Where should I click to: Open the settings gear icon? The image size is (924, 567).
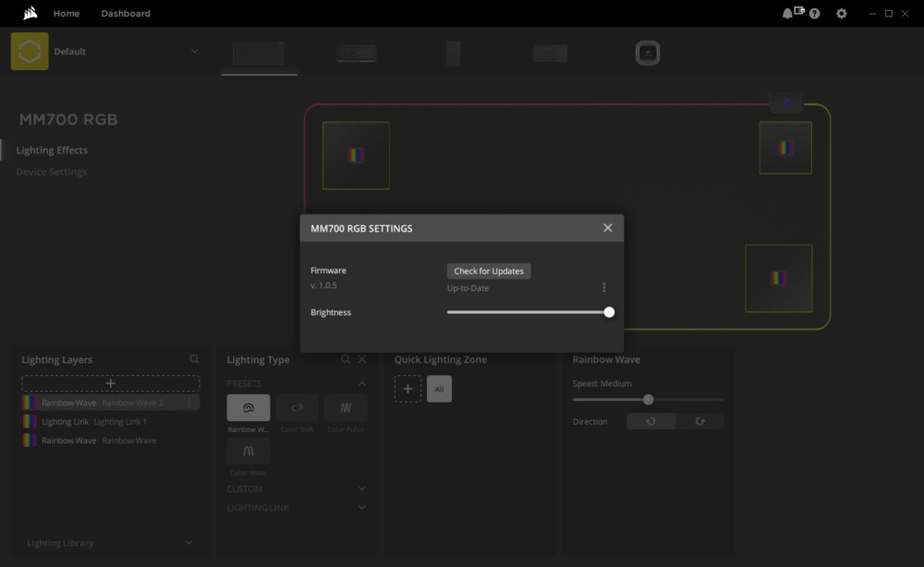coord(842,14)
